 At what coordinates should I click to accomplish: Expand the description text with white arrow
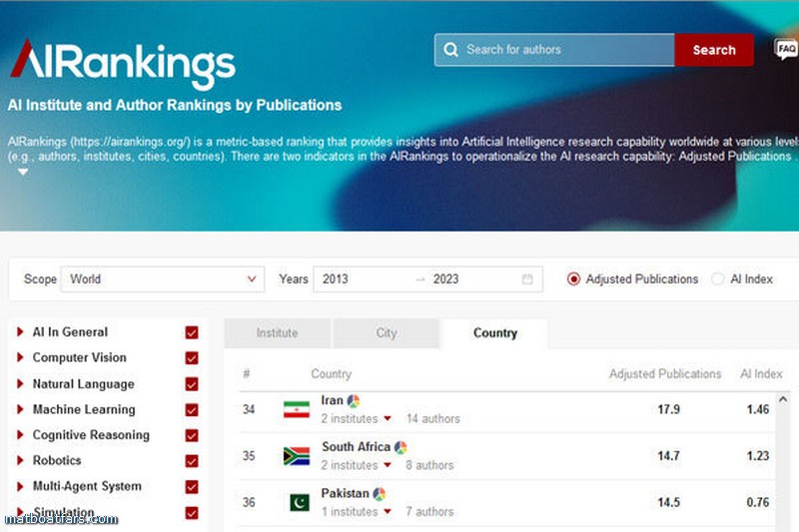pos(23,172)
